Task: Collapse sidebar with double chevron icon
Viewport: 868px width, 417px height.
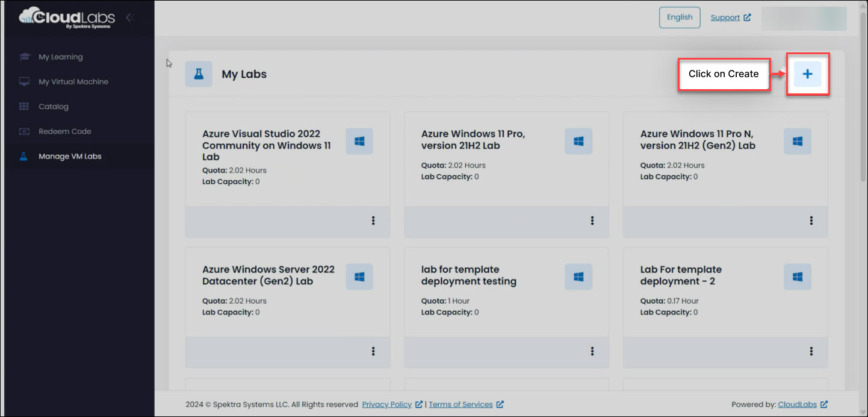Action: pos(129,17)
